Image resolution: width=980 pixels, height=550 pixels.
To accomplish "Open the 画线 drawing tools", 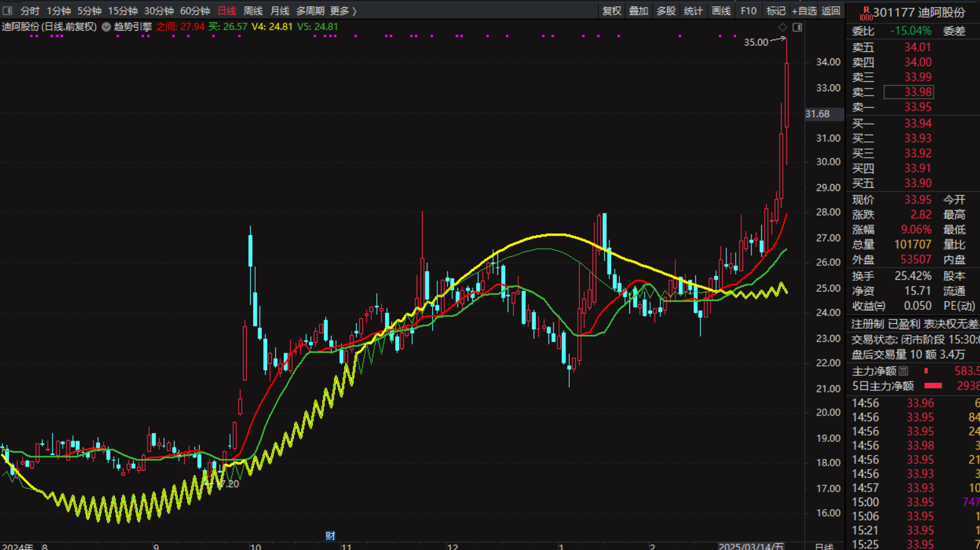I will (x=721, y=11).
